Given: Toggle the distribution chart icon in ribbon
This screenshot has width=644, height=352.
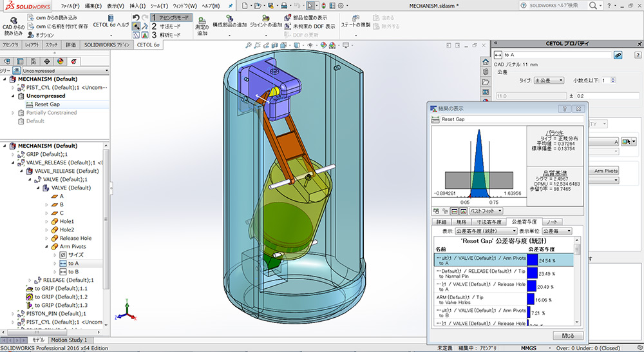Looking at the screenshot, I should coord(144,35).
